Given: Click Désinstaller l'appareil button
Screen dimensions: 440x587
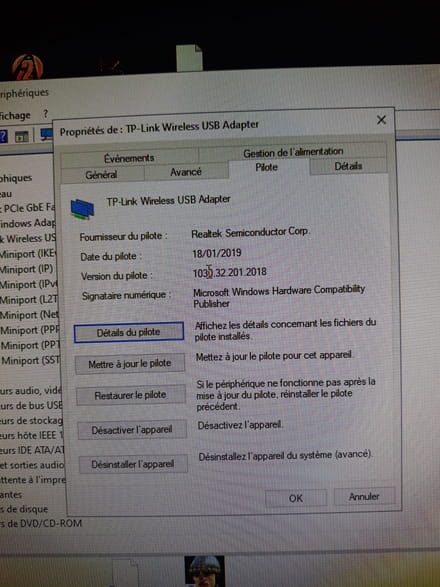Looking at the screenshot, I should [x=133, y=464].
